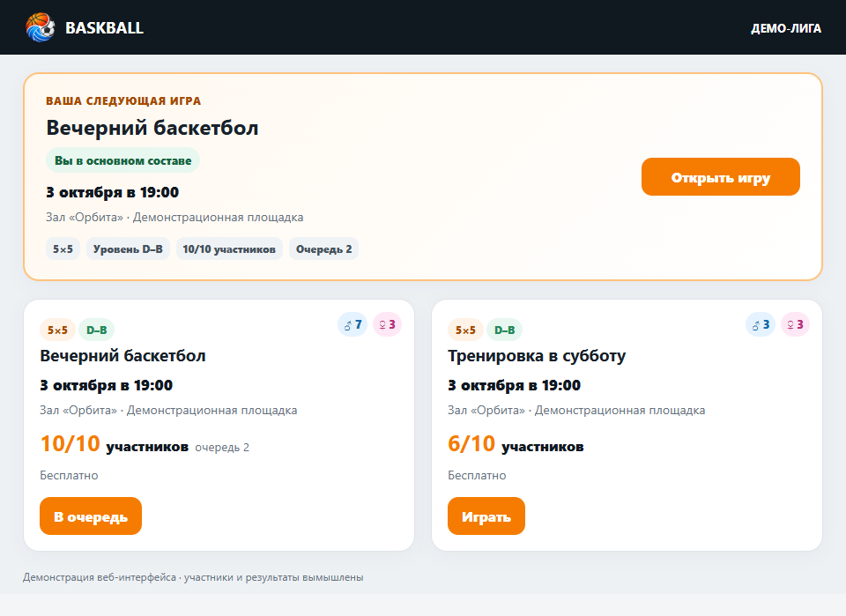Click the Очередь 2 chip in next game
846x616 pixels.
click(323, 249)
